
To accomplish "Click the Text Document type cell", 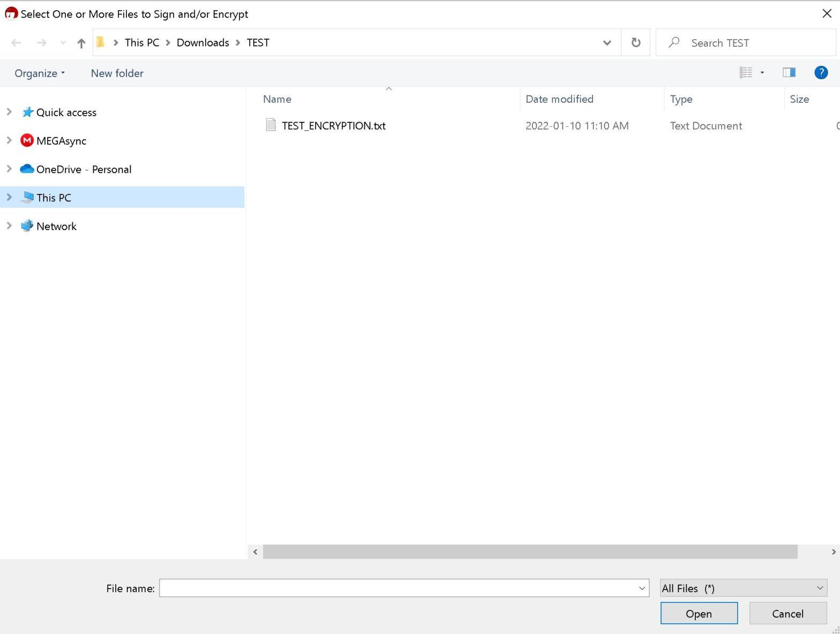I will coord(706,126).
